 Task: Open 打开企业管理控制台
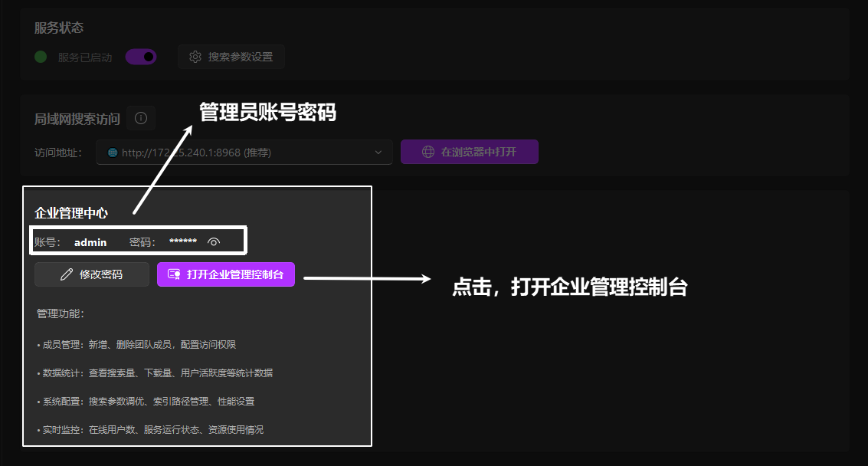(x=225, y=274)
